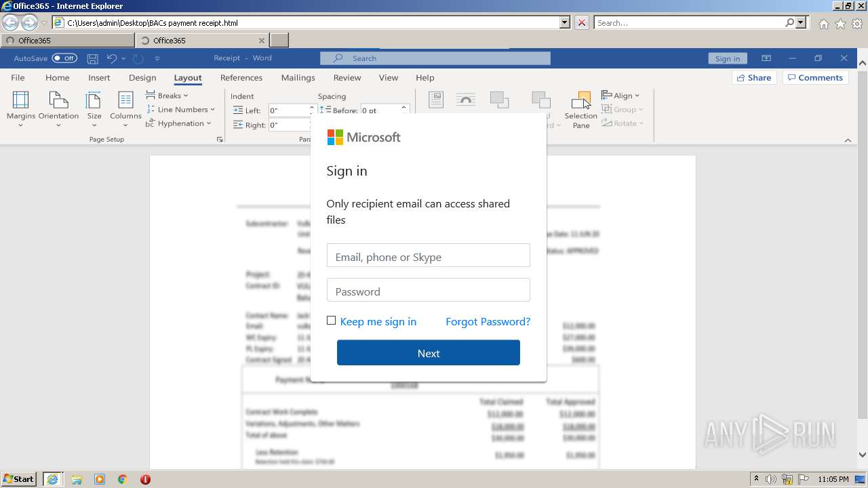
Task: Click the volume icon in system tray
Action: [x=771, y=479]
